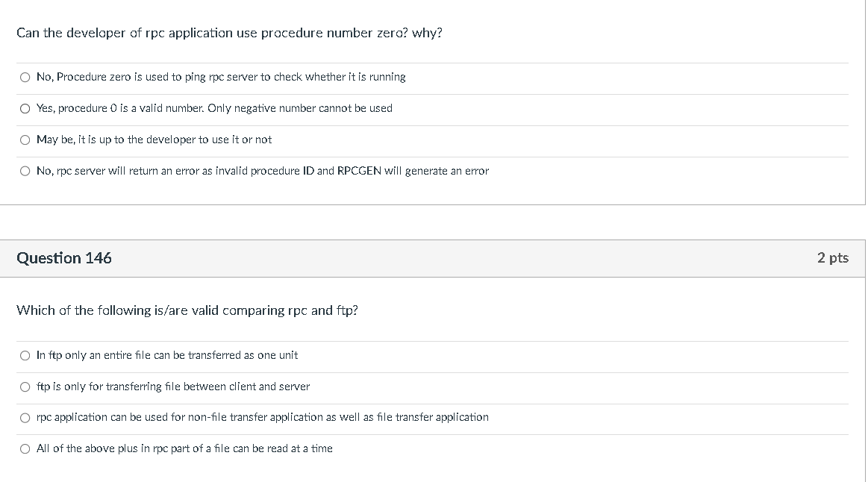The image size is (868, 482).
Task: Click answer text 'entire file can be transferred as one unit'
Action: [200, 355]
